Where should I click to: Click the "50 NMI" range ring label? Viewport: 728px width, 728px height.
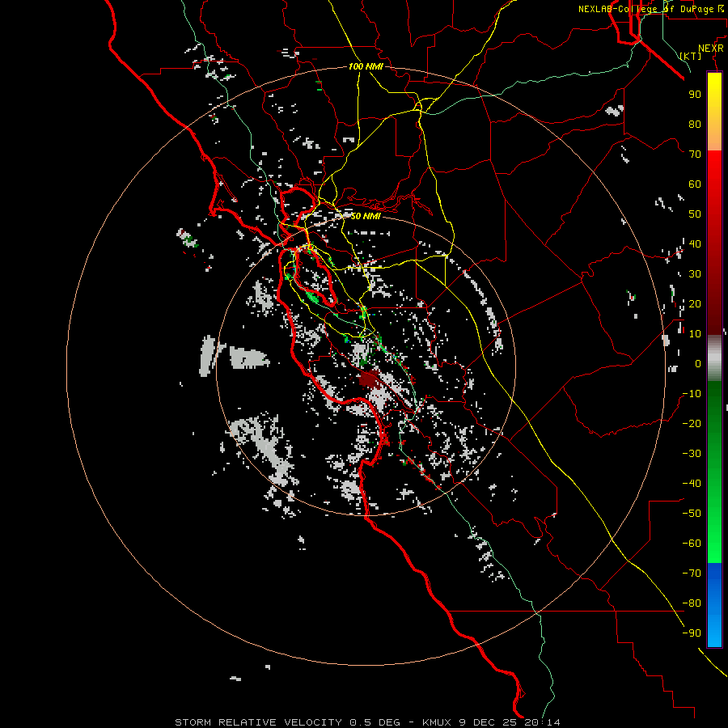point(366,216)
